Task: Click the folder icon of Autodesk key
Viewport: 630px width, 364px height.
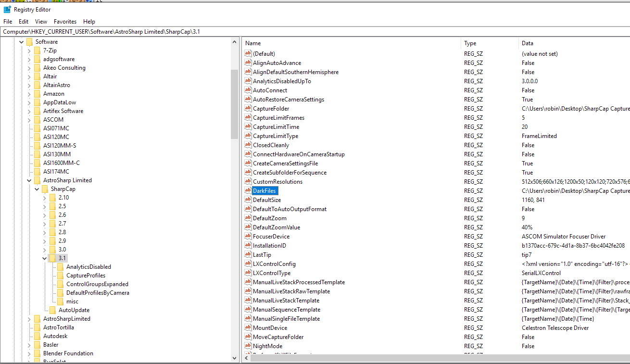Action: pos(37,336)
